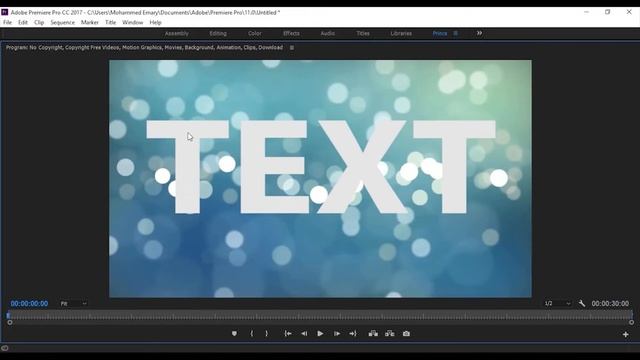Open the Fit zoom level dropdown
Screen dimensions: 640x360
[x=73, y=304]
